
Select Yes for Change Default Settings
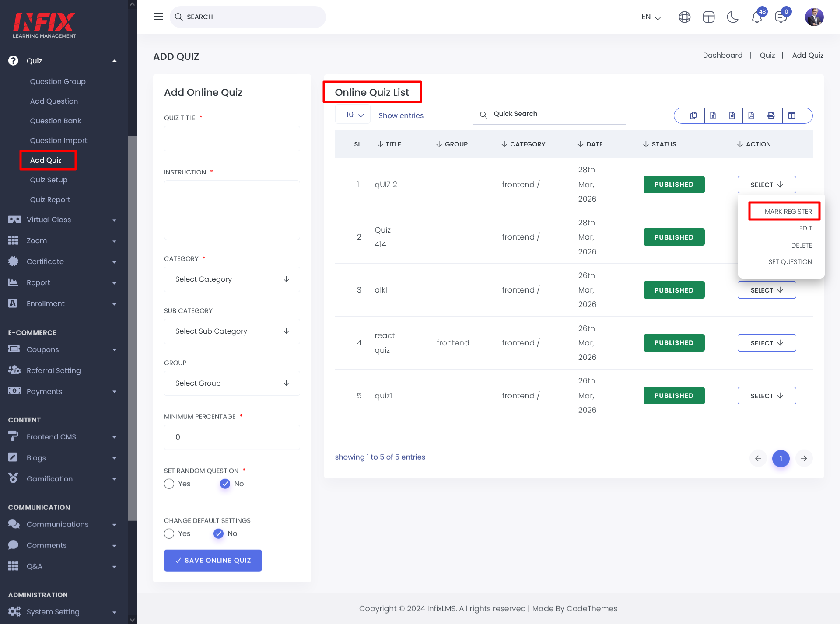click(x=169, y=533)
